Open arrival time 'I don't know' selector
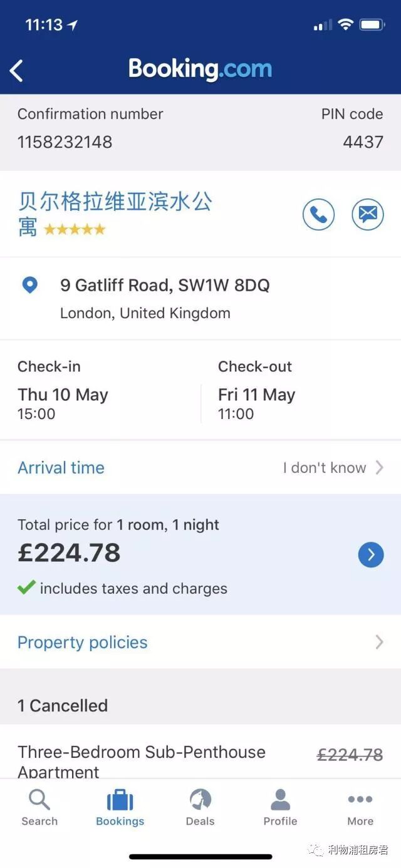This screenshot has height=868, width=401. coord(333,467)
